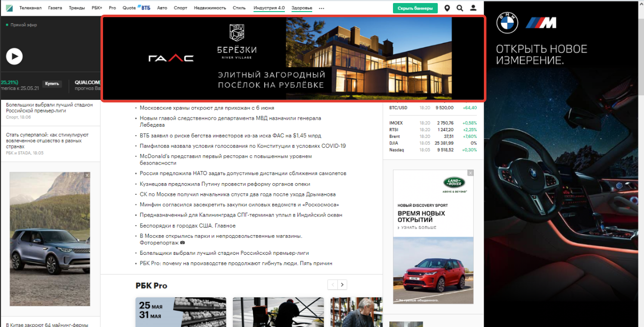Open the Газета section

pos(55,8)
